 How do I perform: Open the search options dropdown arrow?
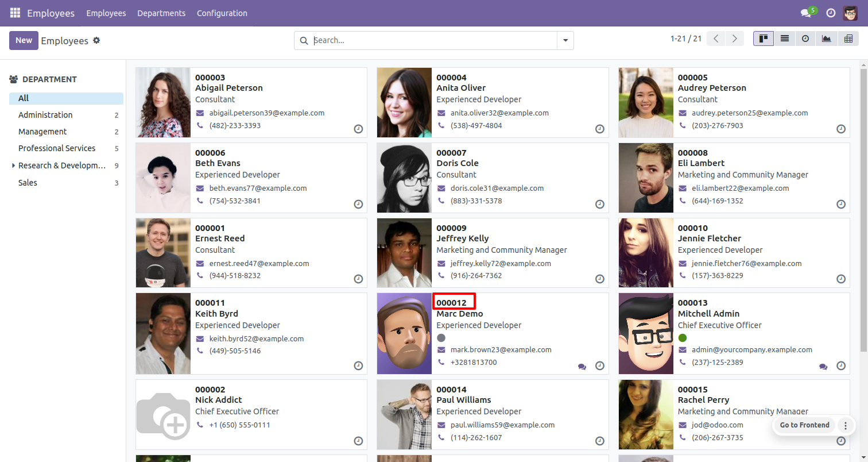point(565,40)
